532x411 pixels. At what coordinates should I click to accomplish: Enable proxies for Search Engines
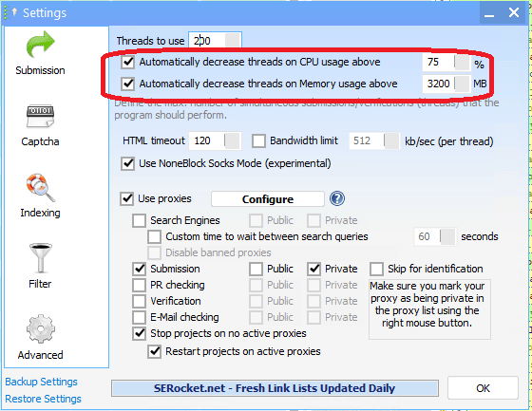tap(139, 220)
